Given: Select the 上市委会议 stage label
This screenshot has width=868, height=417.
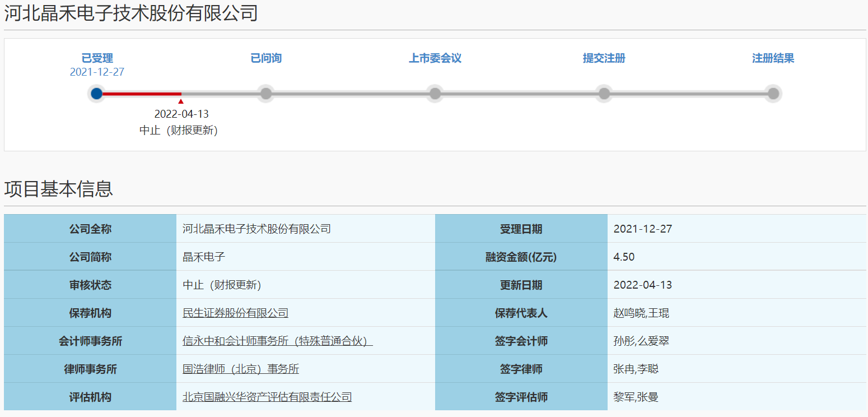Looking at the screenshot, I should coord(435,58).
